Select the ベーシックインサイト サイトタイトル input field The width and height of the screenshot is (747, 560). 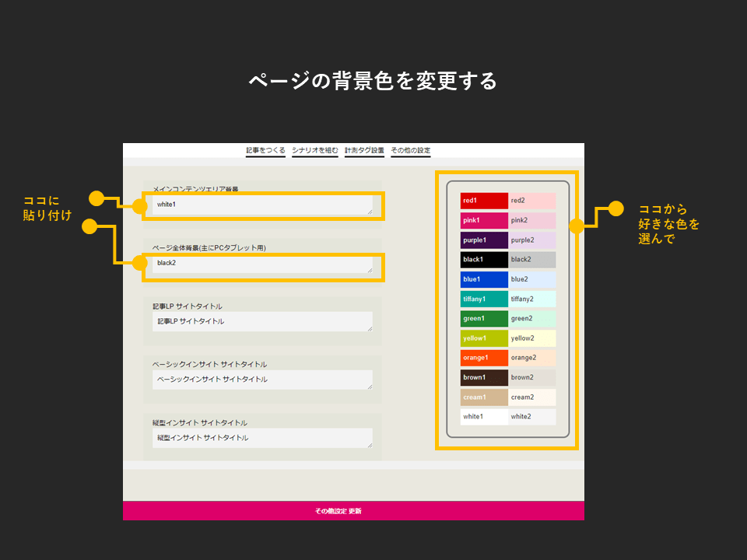coord(262,380)
